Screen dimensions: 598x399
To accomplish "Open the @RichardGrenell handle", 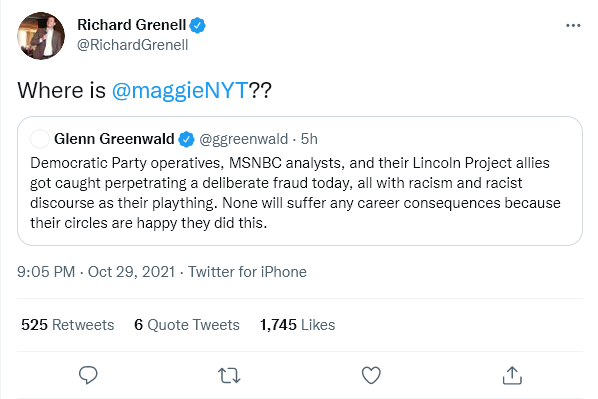I will click(132, 45).
